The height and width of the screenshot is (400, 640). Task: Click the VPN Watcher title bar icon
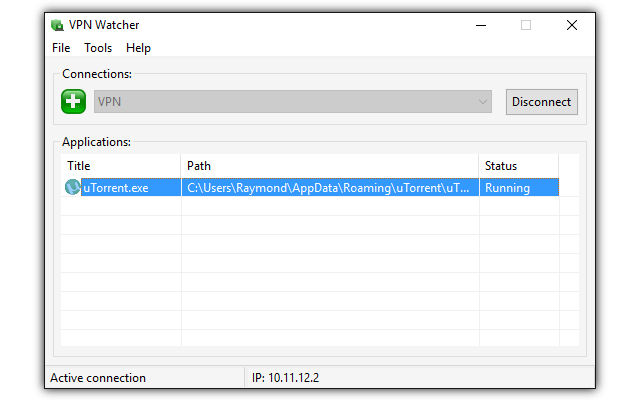point(58,26)
